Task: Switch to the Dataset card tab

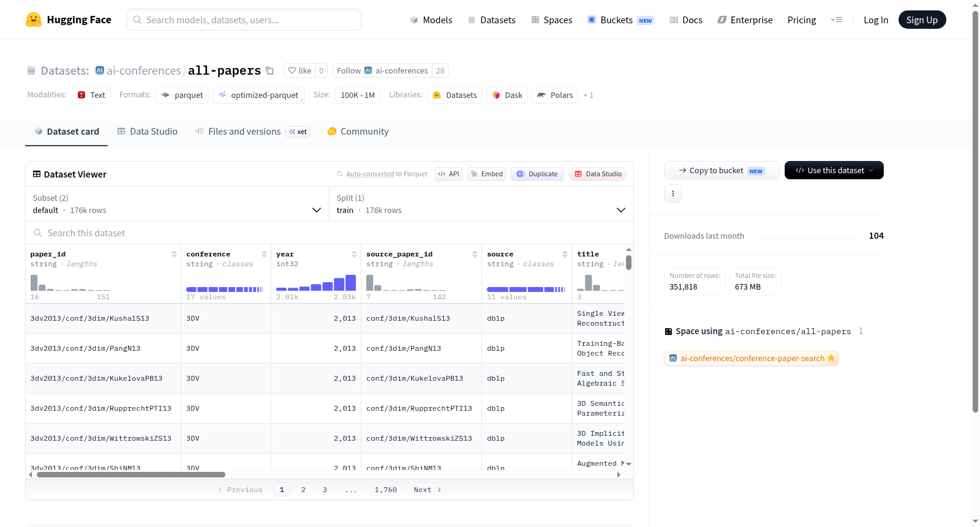Action: (66, 131)
